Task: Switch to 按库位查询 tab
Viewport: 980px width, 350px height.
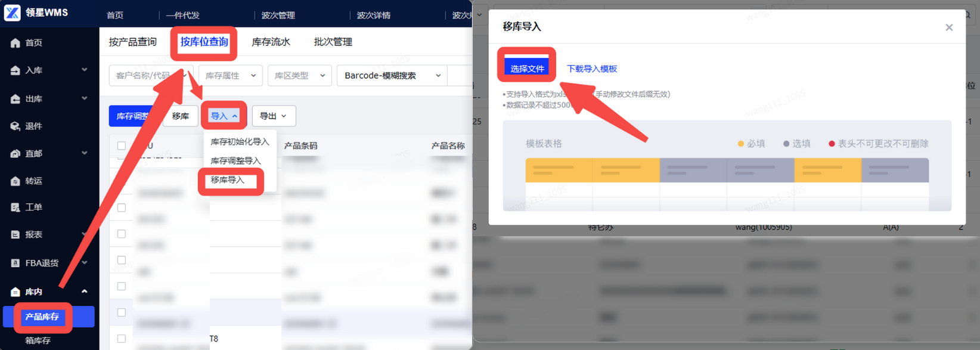Action: (204, 42)
